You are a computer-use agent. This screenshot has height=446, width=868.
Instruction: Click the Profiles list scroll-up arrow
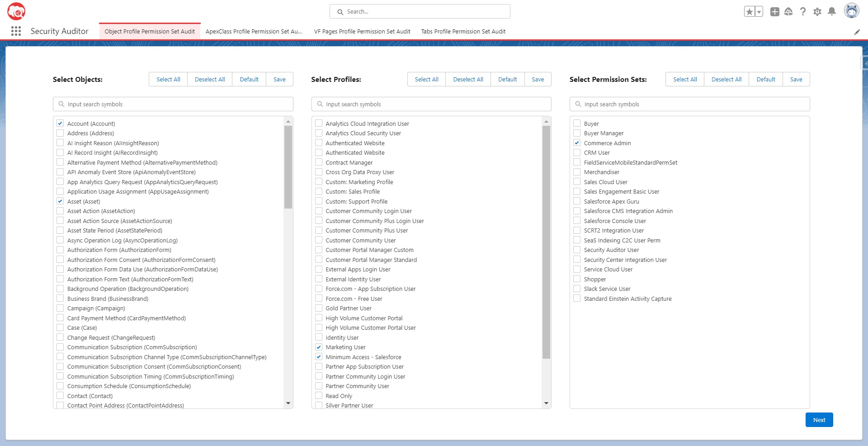point(546,121)
